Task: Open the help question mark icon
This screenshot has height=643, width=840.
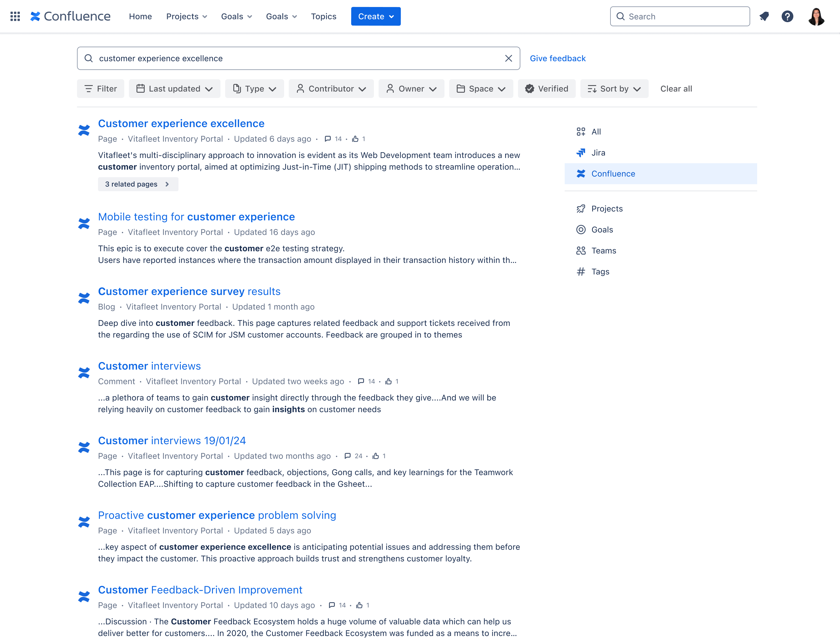Action: tap(787, 16)
